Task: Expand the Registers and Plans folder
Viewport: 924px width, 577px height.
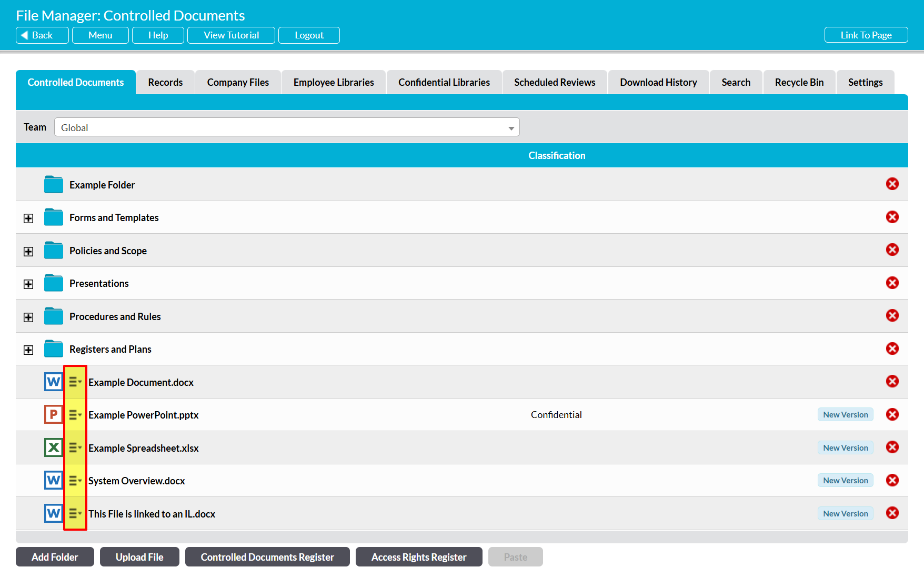Action: coord(28,350)
